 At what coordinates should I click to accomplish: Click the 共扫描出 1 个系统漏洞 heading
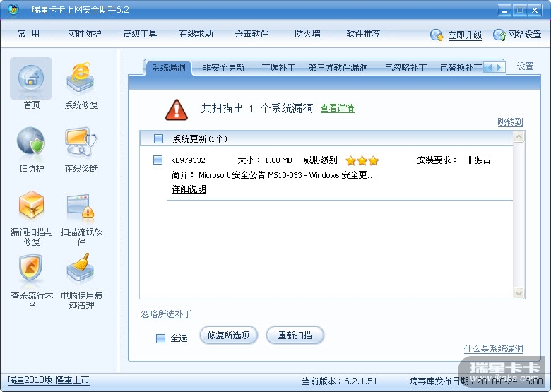click(257, 108)
